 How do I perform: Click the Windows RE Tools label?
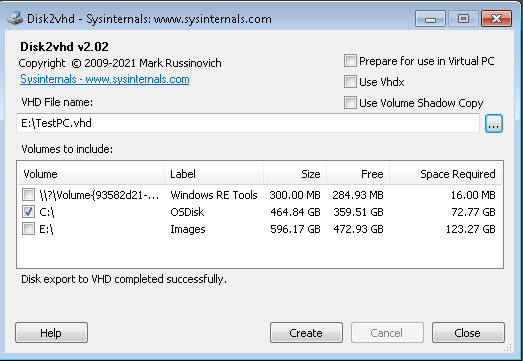[214, 195]
